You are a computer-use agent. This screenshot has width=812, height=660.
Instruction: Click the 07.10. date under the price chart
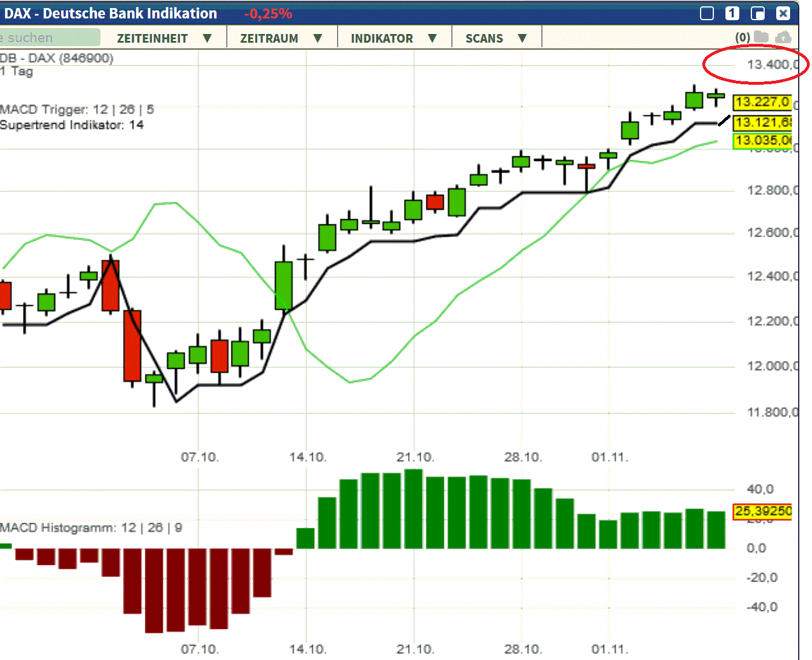click(x=200, y=457)
